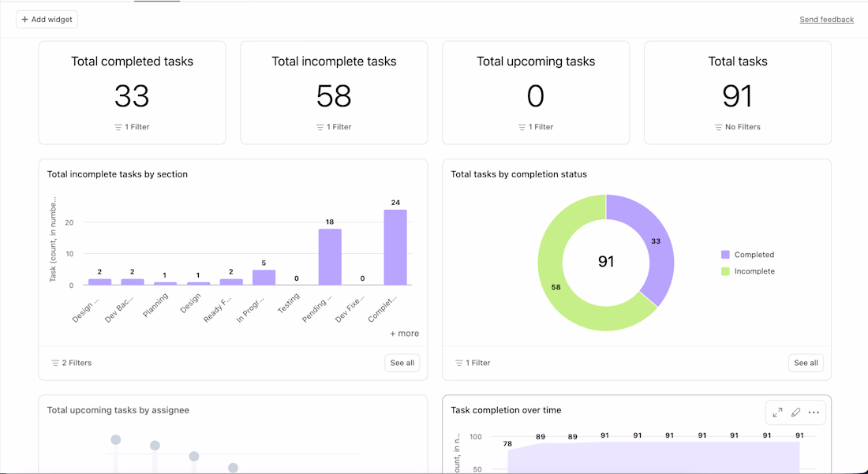This screenshot has width=868, height=474.
Task: Open the Total tasks number 91
Action: pyautogui.click(x=737, y=95)
